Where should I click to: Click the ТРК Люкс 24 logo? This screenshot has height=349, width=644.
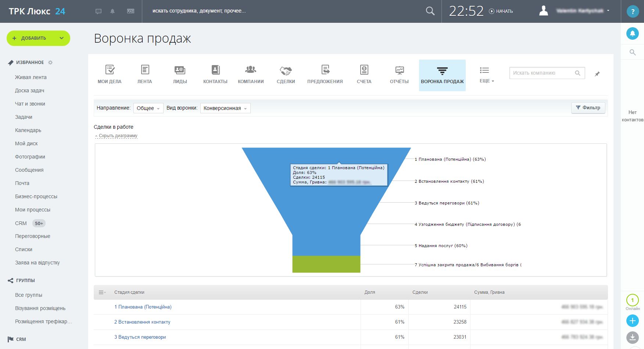pyautogui.click(x=37, y=11)
